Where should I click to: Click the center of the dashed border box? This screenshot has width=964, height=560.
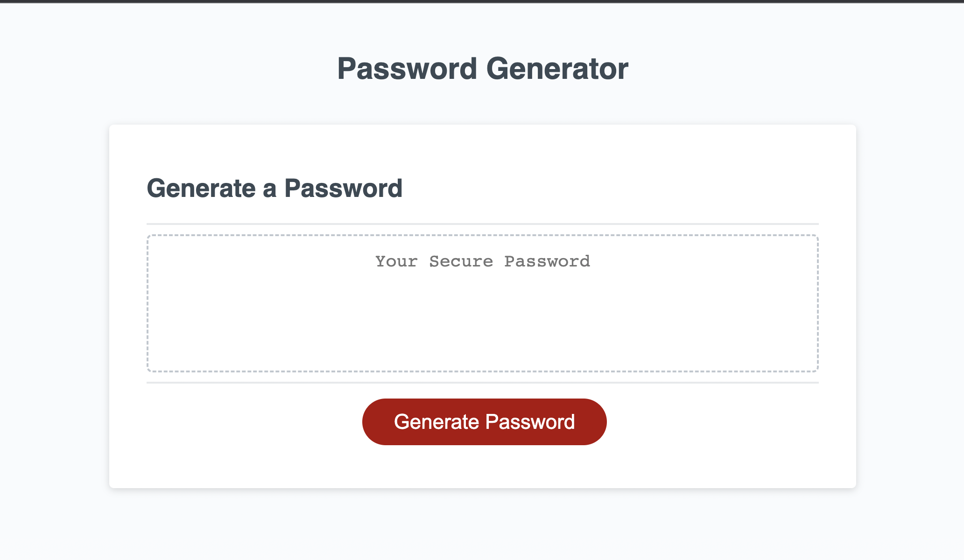483,303
